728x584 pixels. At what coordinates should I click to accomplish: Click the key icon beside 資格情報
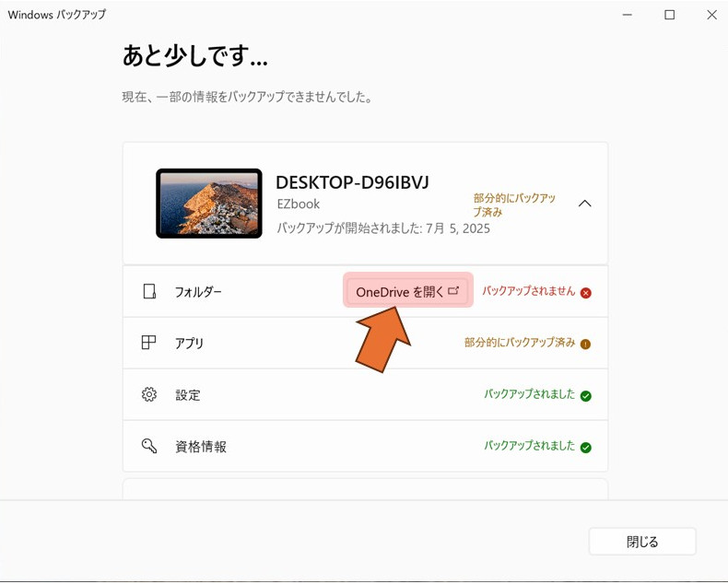[149, 447]
